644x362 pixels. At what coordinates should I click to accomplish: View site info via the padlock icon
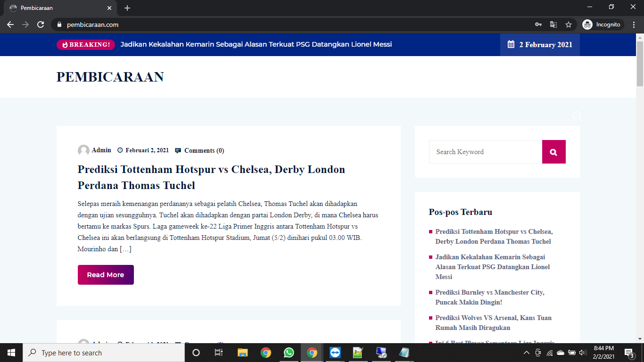[x=59, y=25]
